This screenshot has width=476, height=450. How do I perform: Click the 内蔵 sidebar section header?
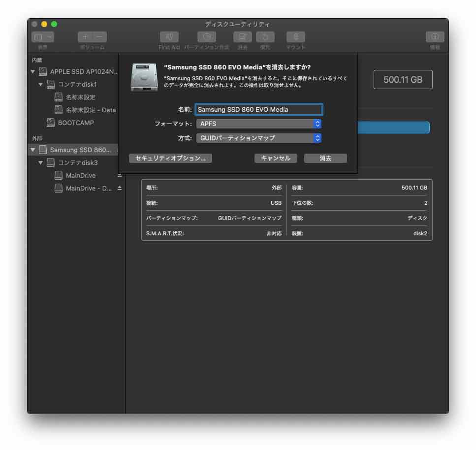37,60
